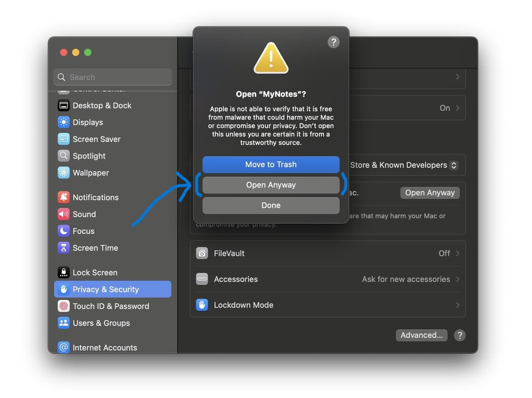
Task: Click the Focus moon icon
Action: (64, 231)
